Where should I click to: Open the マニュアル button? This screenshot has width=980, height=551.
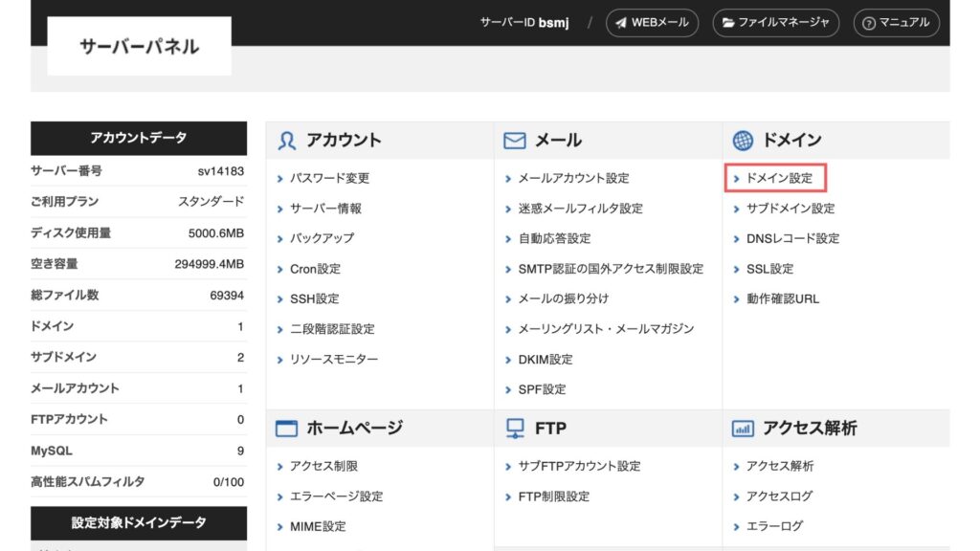click(x=896, y=23)
